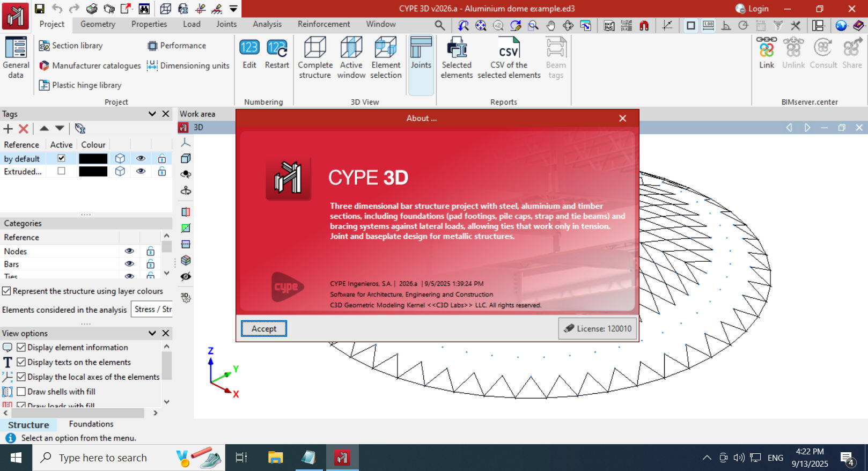This screenshot has height=471, width=868.
Task: Toggle 'Display texts on the elements' checkbox
Action: click(21, 362)
